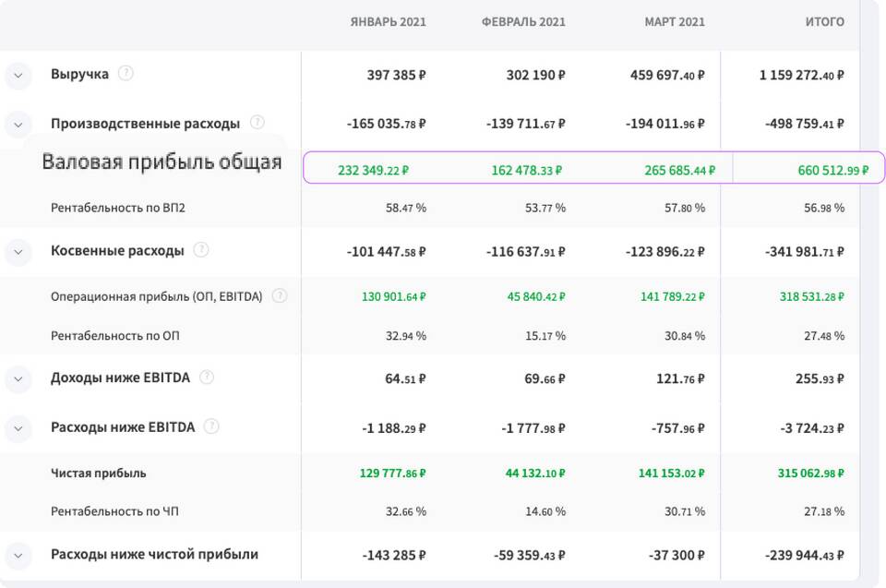This screenshot has height=588, width=886.
Task: Click the Валовая прибыль общая label
Action: (162, 162)
